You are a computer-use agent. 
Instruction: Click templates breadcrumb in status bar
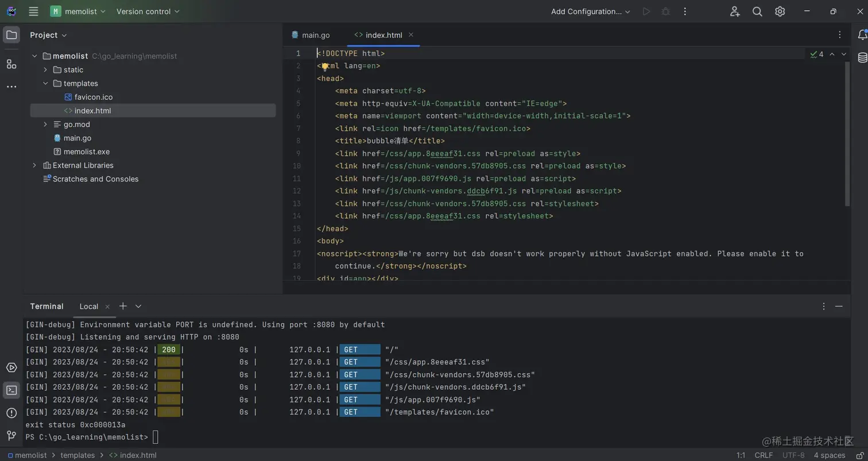77,455
